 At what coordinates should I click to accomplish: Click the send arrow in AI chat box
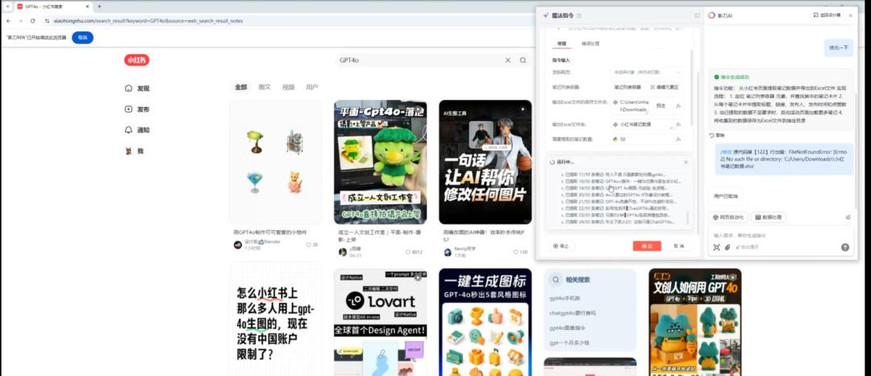point(845,247)
